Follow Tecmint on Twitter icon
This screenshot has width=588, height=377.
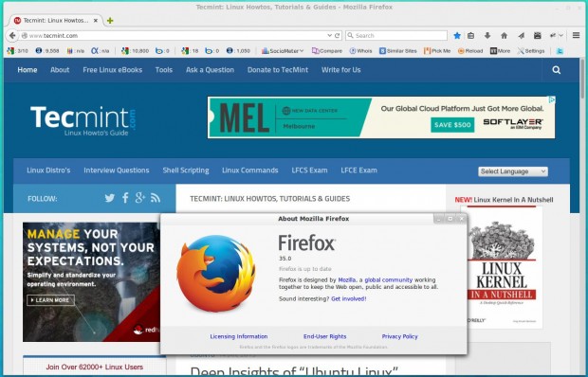pyautogui.click(x=109, y=198)
